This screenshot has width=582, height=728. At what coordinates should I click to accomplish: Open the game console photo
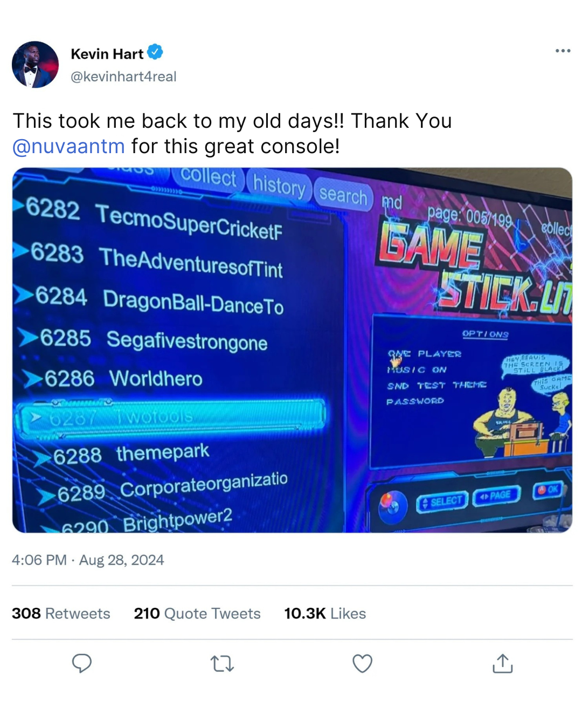pos(292,350)
